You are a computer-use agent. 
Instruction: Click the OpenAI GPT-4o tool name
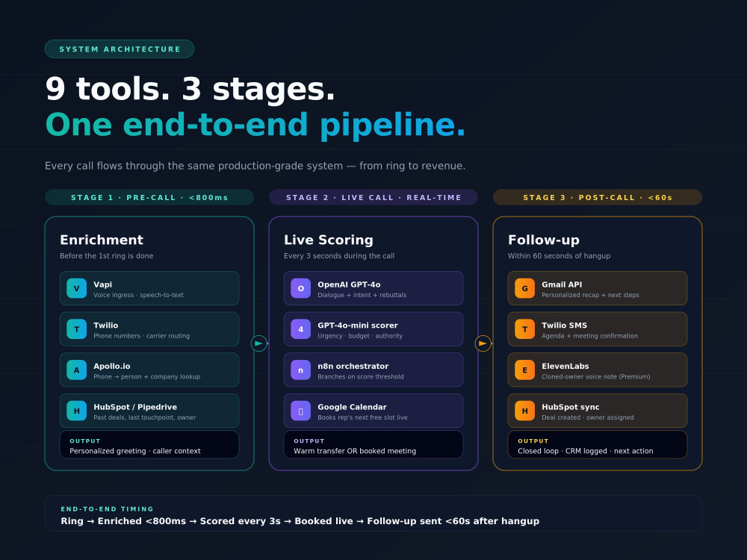coord(349,284)
